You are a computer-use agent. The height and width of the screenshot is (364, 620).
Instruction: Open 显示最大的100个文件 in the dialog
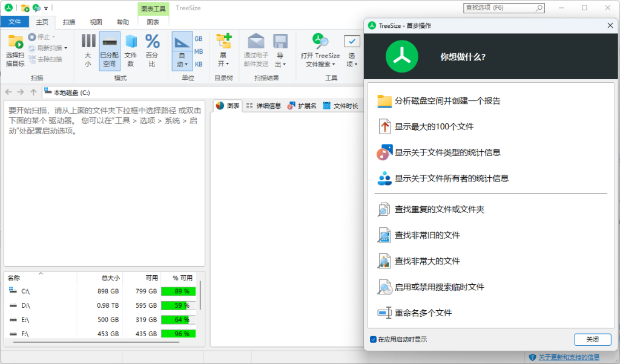click(x=434, y=127)
